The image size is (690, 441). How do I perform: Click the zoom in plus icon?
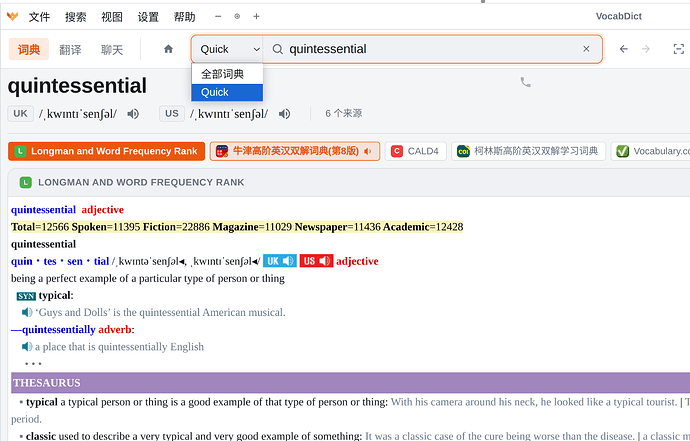(256, 16)
